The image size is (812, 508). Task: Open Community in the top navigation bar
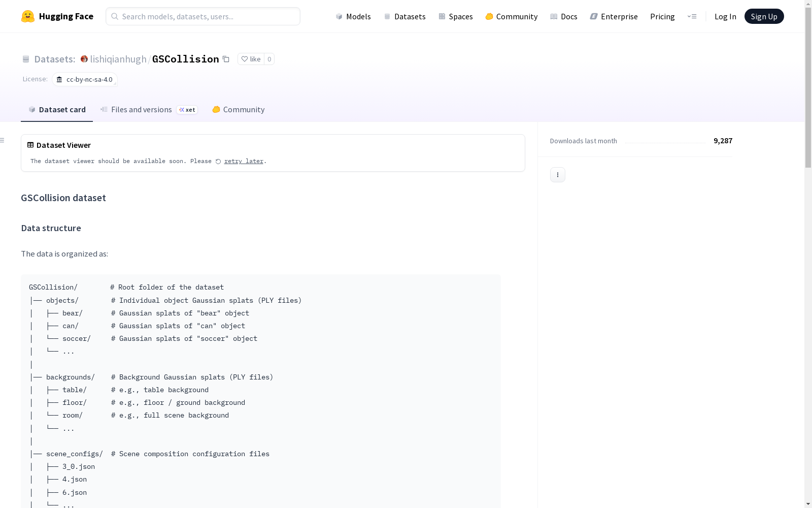click(x=512, y=16)
